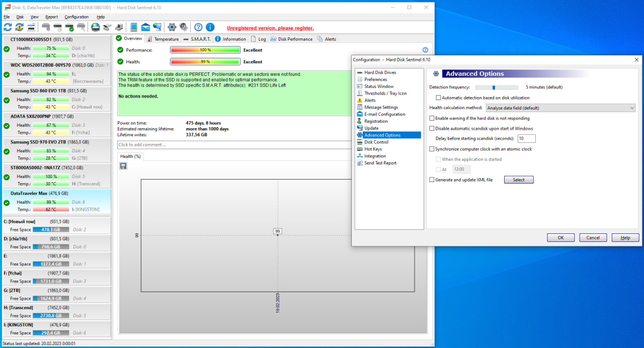The image size is (644, 348).
Task: Click the Help button in Configuration dialog
Action: click(x=625, y=237)
